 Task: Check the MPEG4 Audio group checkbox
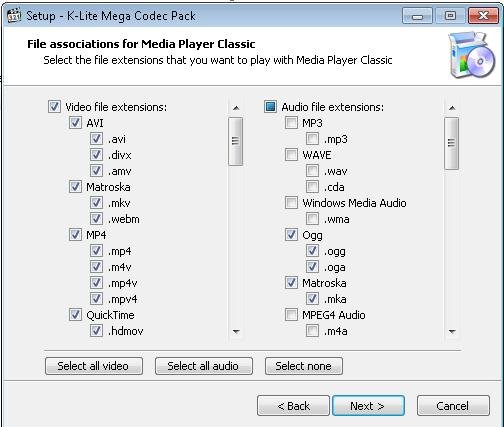(291, 315)
